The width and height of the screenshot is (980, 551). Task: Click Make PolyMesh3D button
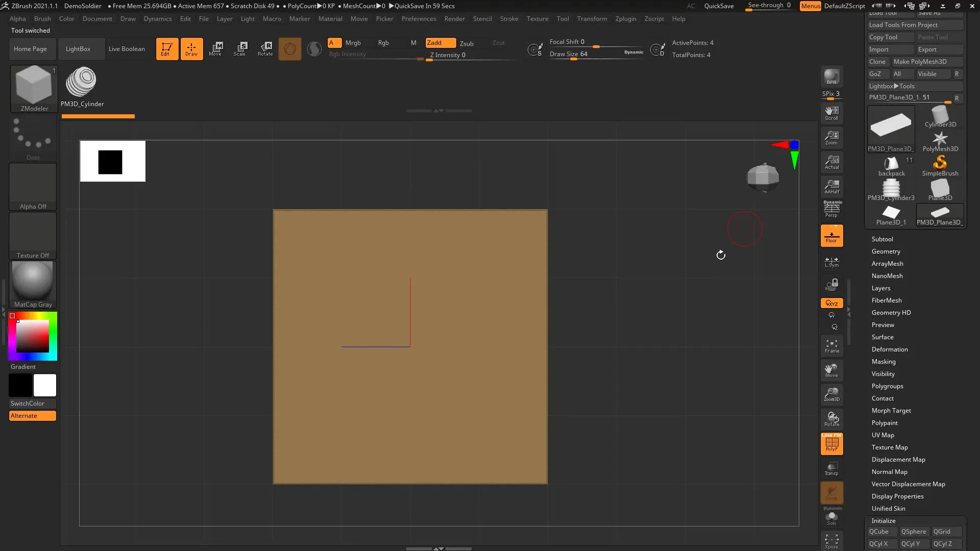[x=927, y=62]
